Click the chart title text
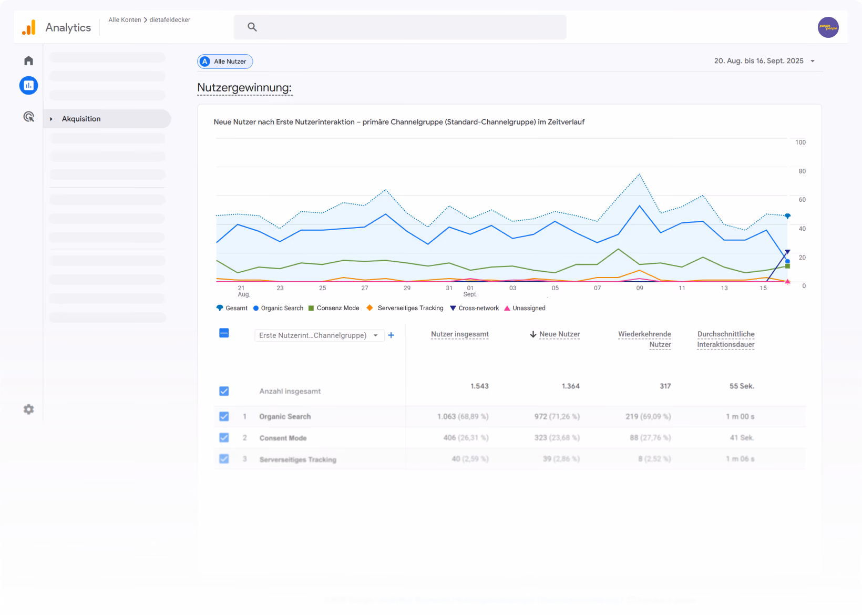 coord(399,122)
